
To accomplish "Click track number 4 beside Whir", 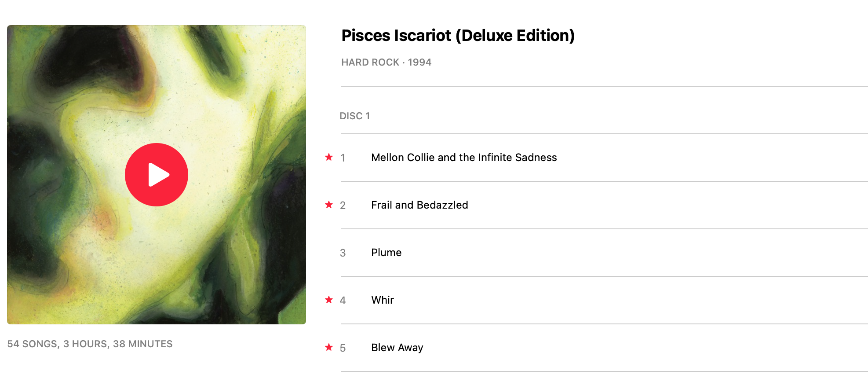I will point(343,301).
